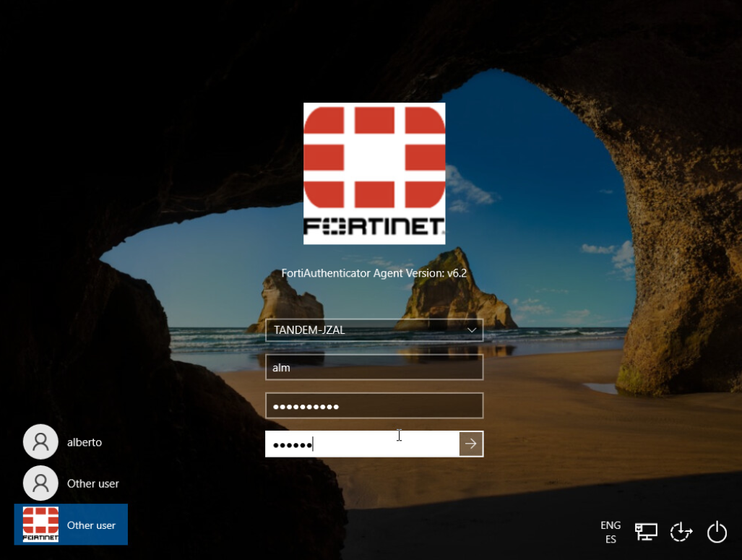Focus the masked password field
This screenshot has width=742, height=560.
[x=374, y=406]
